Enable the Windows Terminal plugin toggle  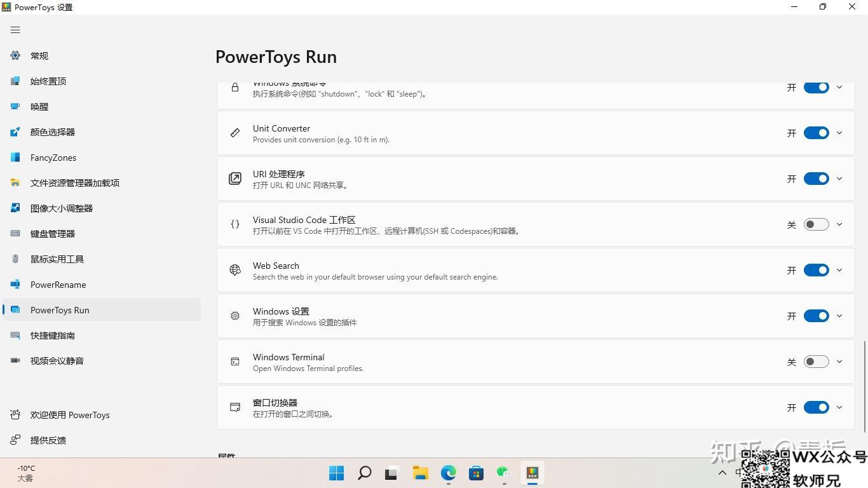(x=817, y=362)
